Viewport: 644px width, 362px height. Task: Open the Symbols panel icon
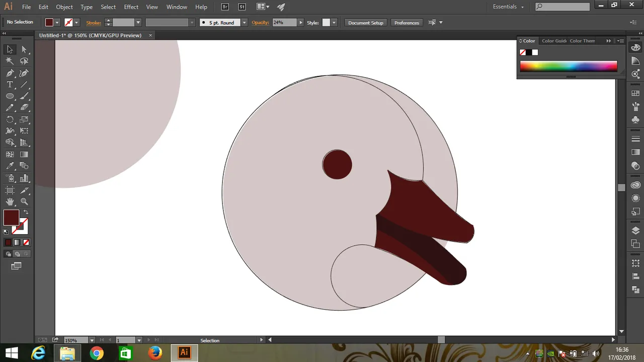pos(635,120)
